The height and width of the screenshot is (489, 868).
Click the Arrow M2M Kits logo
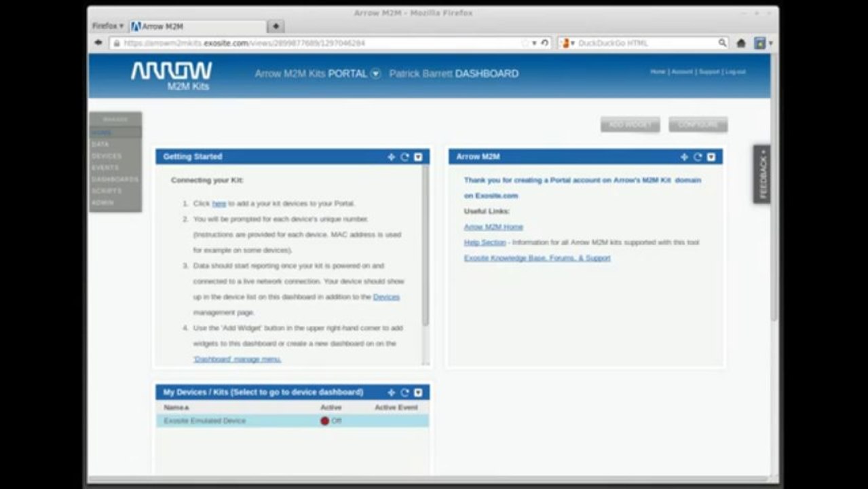coord(172,76)
